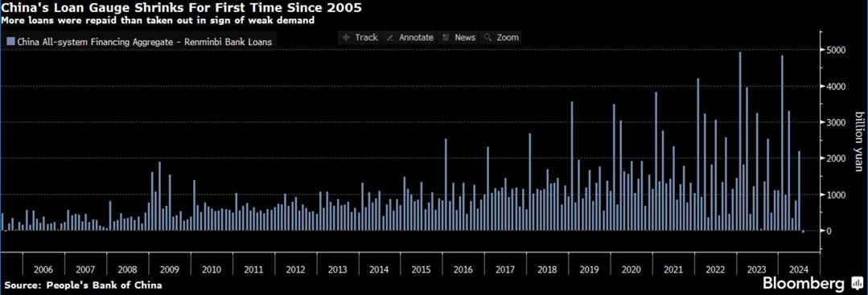Select the 2022 year label

714,269
